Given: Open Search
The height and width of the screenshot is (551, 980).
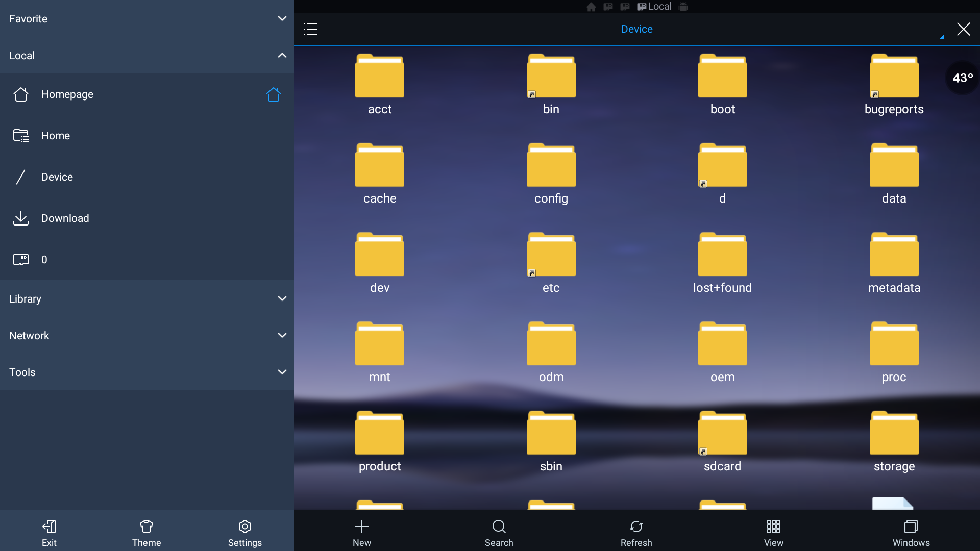Looking at the screenshot, I should [499, 533].
